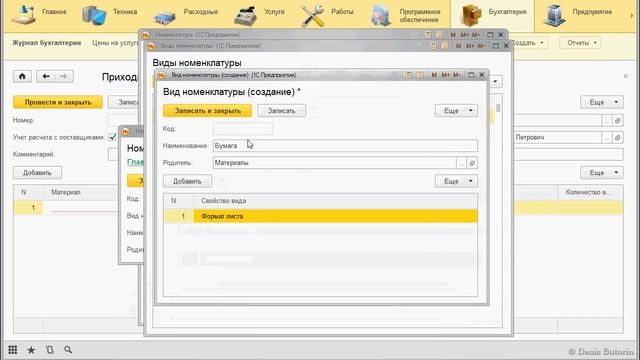Open the search magnifier icon in the bottom bar
Image resolution: width=640 pixels, height=360 pixels.
point(68,350)
